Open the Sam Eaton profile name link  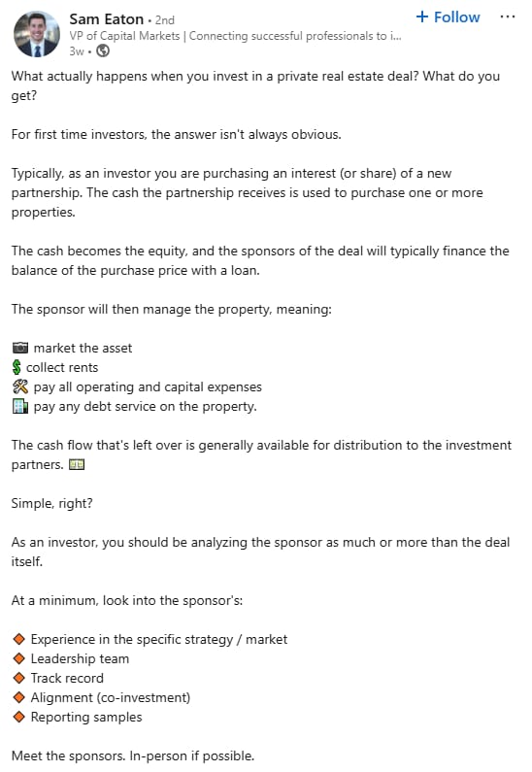(x=106, y=19)
